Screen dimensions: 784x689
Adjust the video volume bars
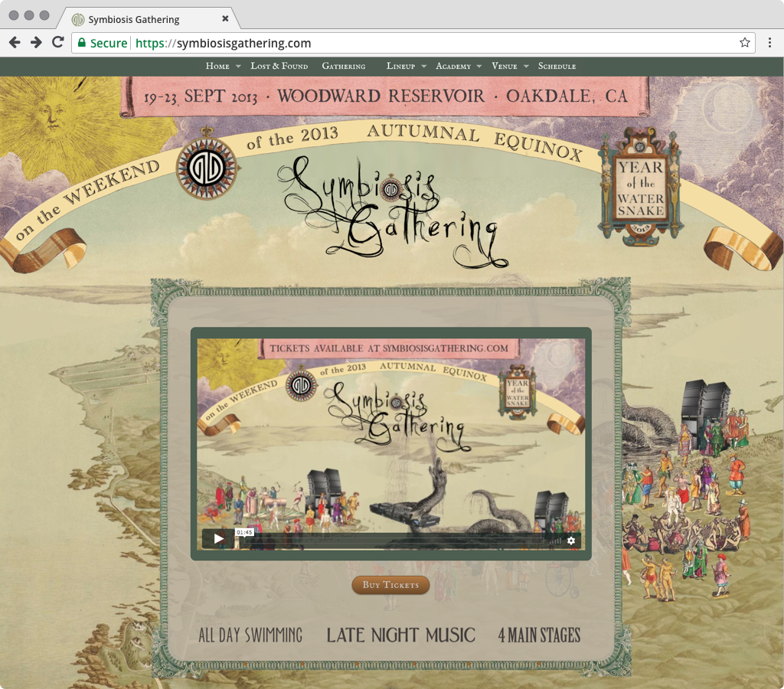[x=555, y=540]
